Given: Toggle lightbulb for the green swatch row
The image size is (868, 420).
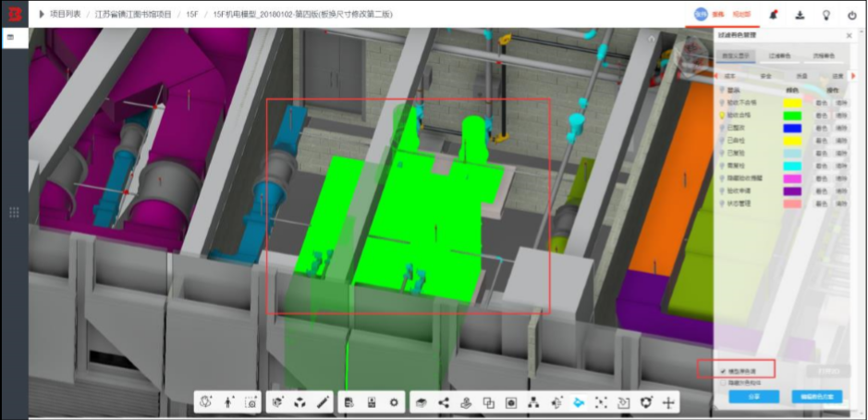Looking at the screenshot, I should pyautogui.click(x=722, y=116).
